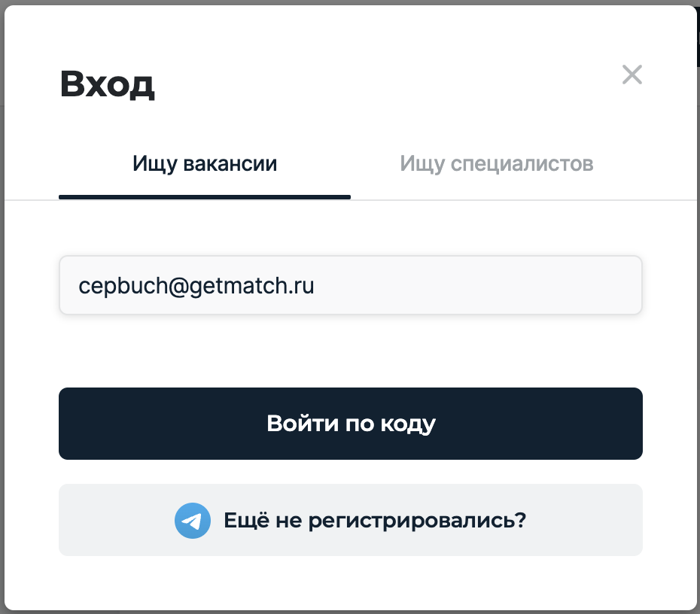Screen dimensions: 700x614
Task: Click the "Вход" dialog heading
Action: [107, 84]
